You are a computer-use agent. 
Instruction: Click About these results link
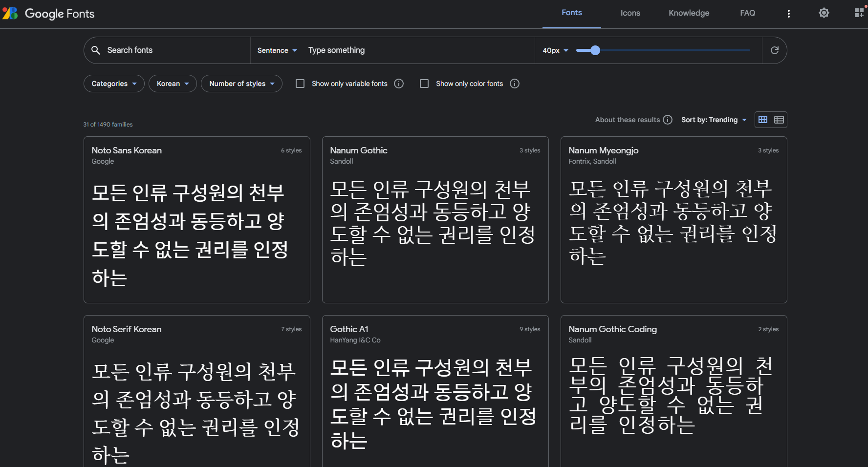(628, 120)
